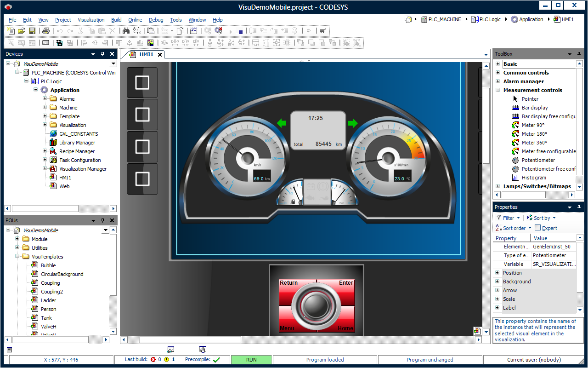Open the Visualization menu
The image size is (588, 368).
pos(91,20)
